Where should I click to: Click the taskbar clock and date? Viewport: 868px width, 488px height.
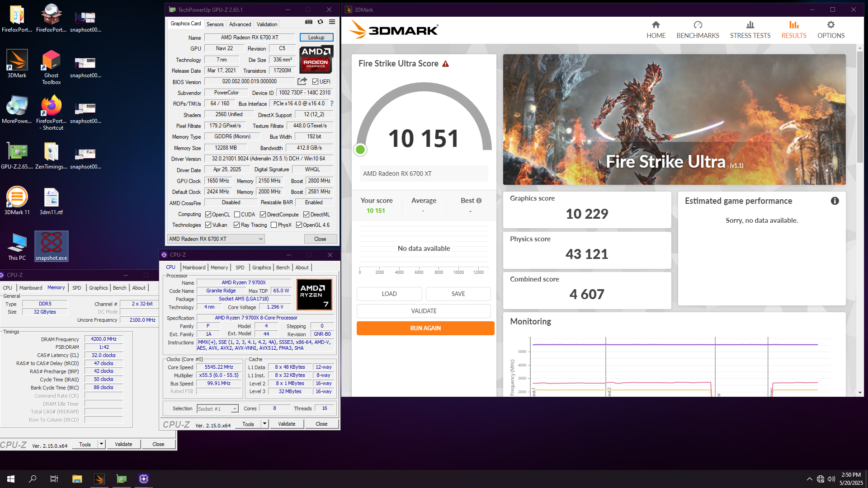click(x=851, y=479)
